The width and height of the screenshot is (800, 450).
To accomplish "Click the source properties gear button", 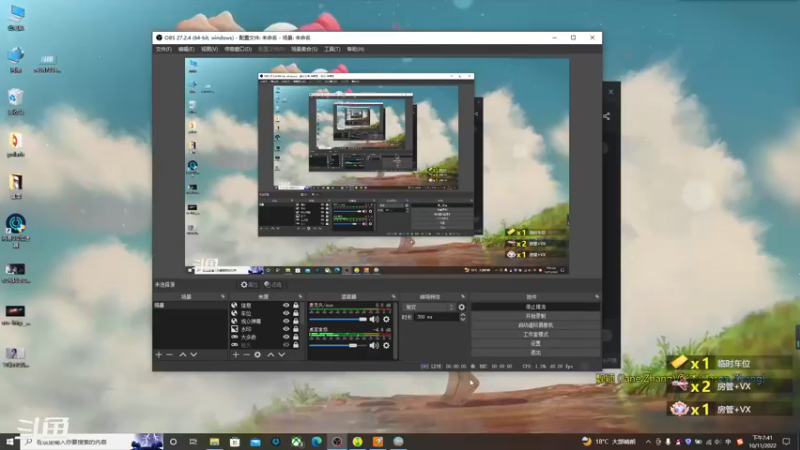I will tap(249, 285).
